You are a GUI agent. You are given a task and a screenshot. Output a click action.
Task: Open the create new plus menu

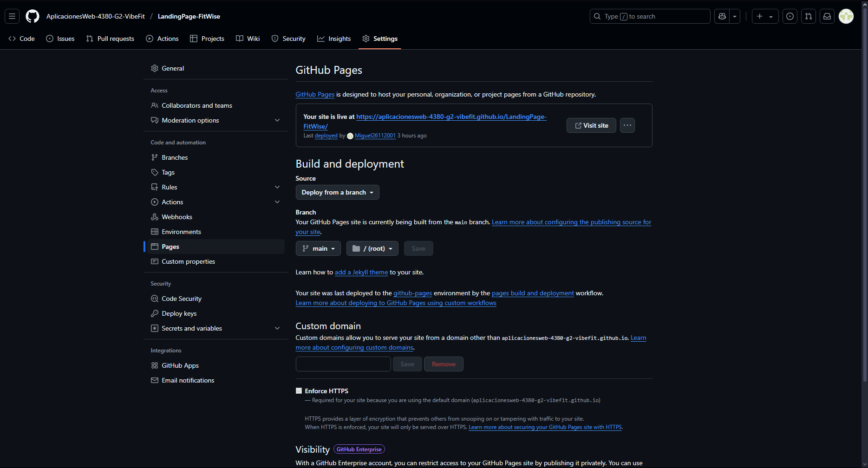pos(765,16)
